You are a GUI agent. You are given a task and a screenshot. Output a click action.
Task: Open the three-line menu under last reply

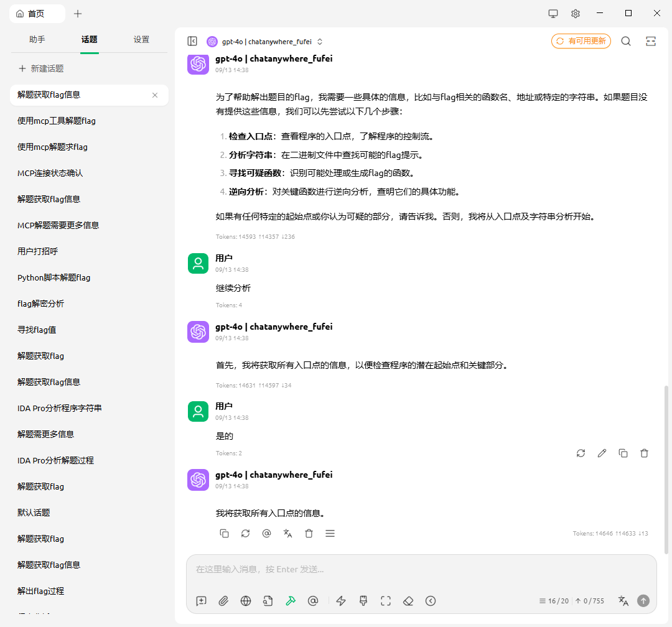pos(330,534)
